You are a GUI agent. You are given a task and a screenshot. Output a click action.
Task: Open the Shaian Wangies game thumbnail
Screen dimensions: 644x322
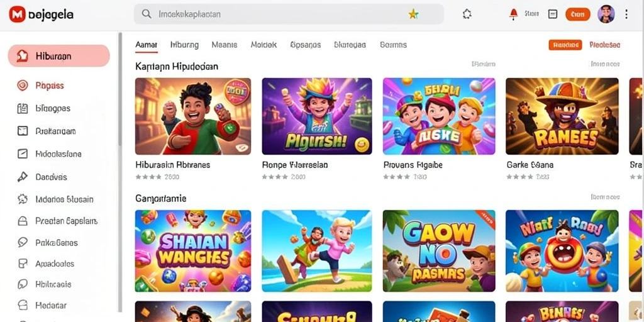[193, 251]
